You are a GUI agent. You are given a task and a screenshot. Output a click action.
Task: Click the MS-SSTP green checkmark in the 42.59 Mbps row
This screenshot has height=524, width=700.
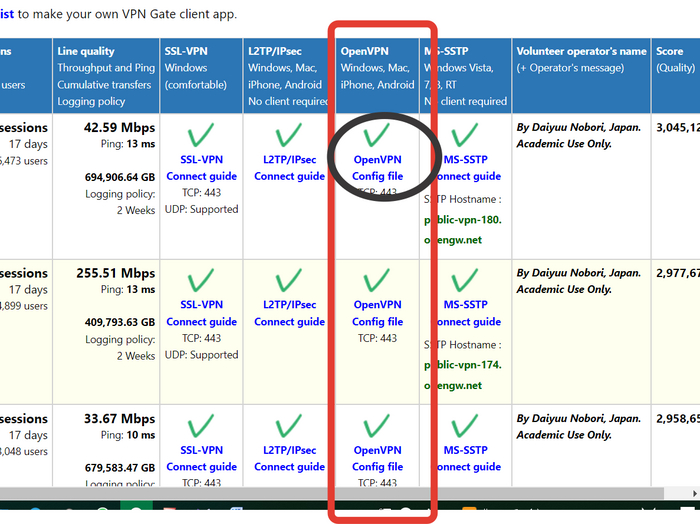tap(465, 135)
